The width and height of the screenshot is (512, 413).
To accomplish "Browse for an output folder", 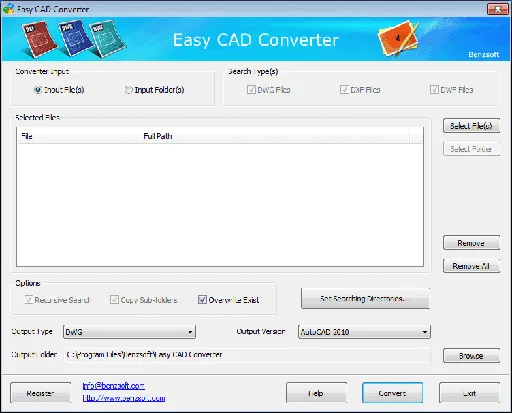I will pos(471,356).
